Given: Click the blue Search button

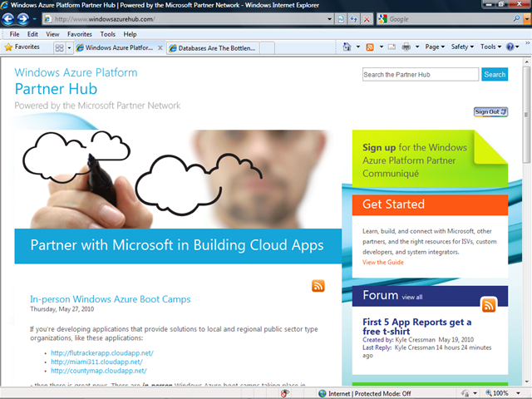Looking at the screenshot, I should [495, 74].
